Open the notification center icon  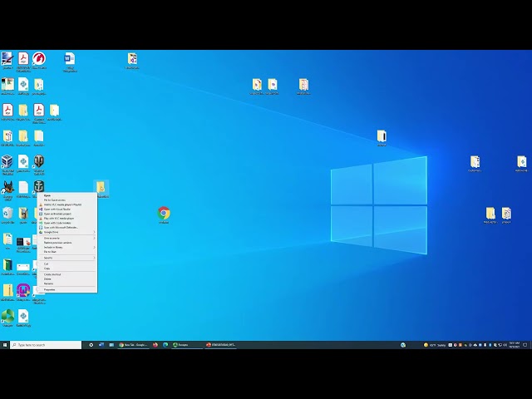coord(525,345)
